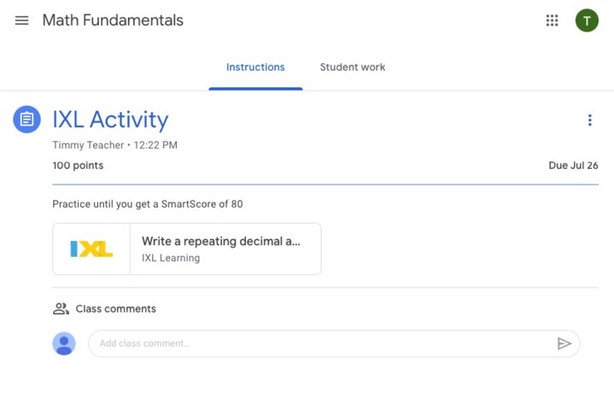
Task: Click the Class comments heading
Action: pos(116,309)
